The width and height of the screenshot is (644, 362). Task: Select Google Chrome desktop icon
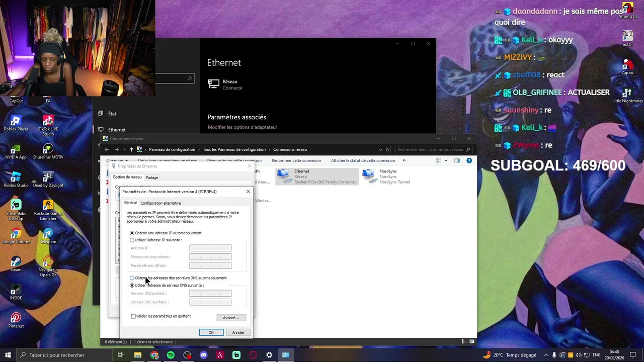coord(16,236)
